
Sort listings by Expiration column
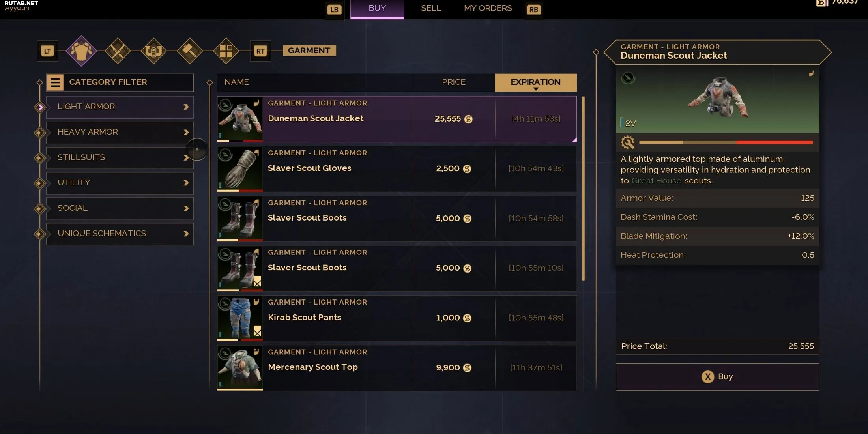[535, 82]
